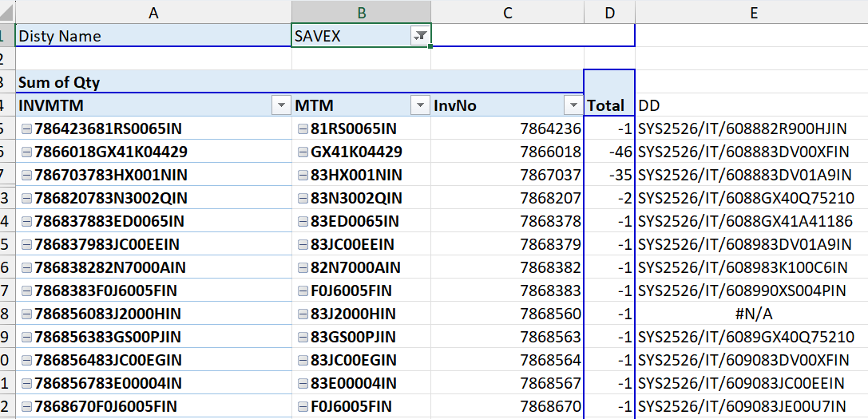Select column C header
The width and height of the screenshot is (868, 419).
tap(507, 12)
